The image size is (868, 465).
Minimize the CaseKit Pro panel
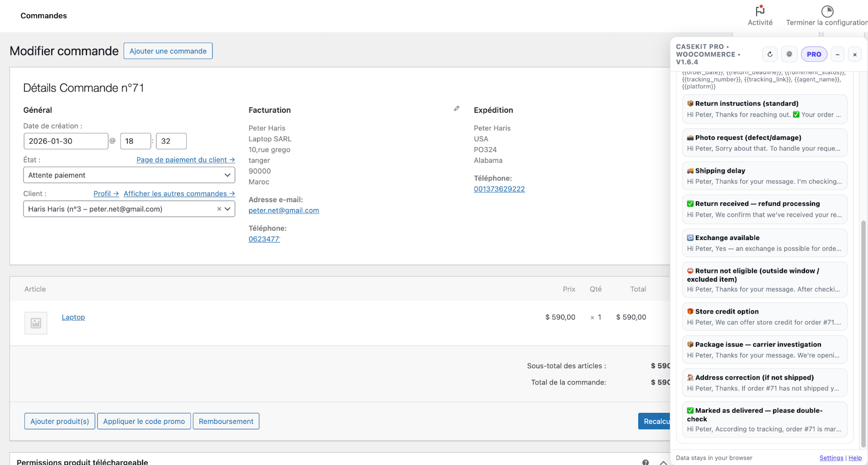[x=838, y=54]
